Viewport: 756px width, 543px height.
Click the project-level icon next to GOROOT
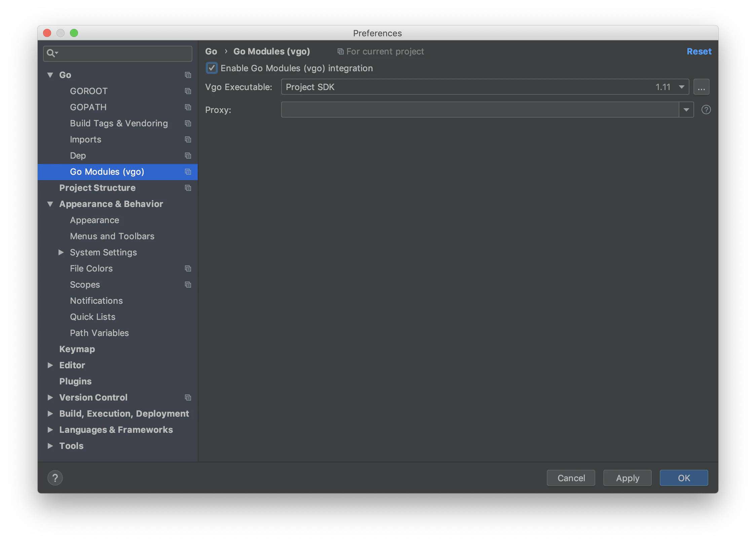point(188,91)
